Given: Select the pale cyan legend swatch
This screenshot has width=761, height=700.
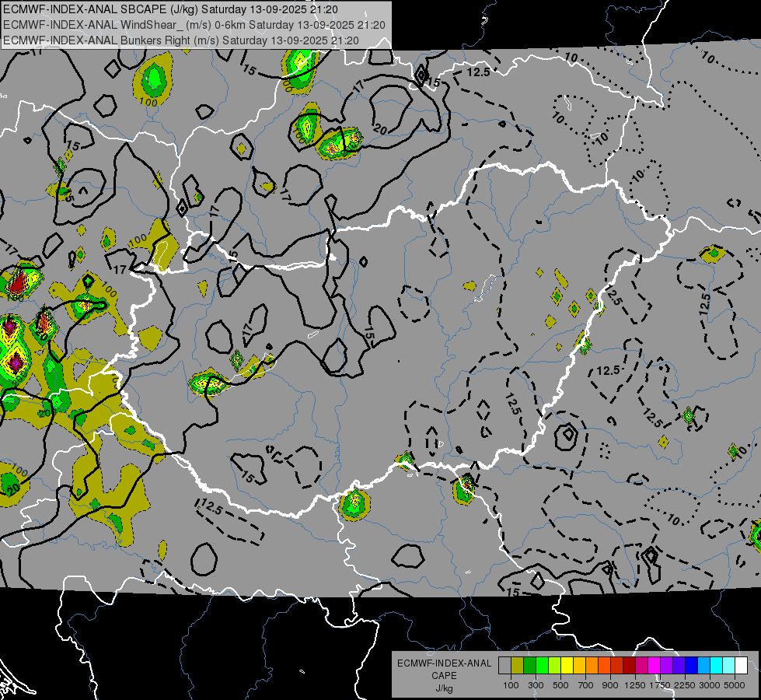Looking at the screenshot, I should 728,665.
